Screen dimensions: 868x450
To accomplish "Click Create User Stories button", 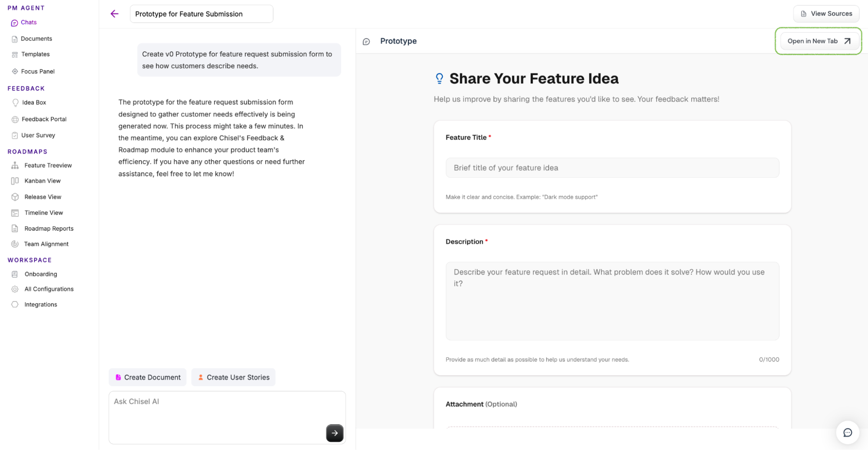I will coord(233,377).
